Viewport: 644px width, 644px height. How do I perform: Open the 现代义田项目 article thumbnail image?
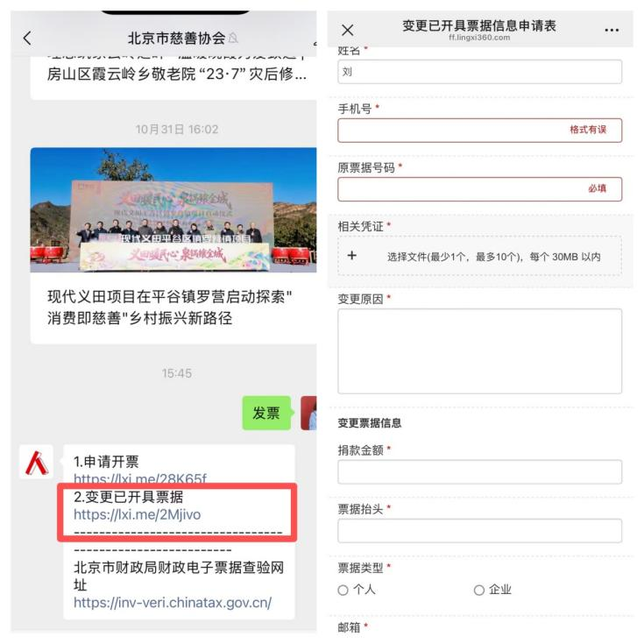coord(173,210)
